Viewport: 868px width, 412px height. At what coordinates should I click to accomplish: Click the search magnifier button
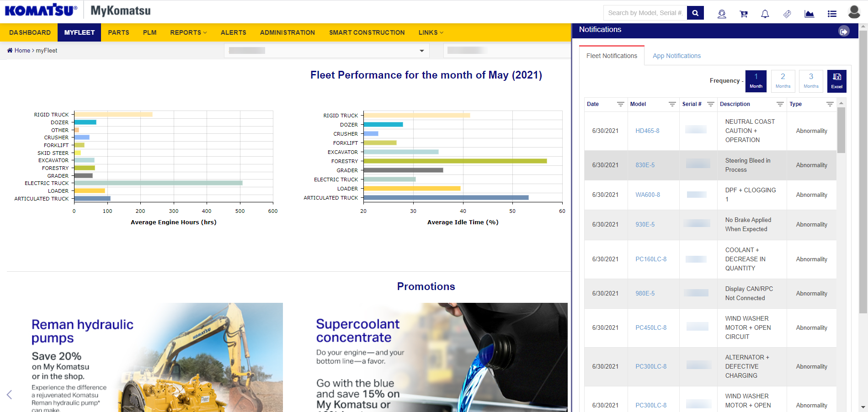(695, 13)
